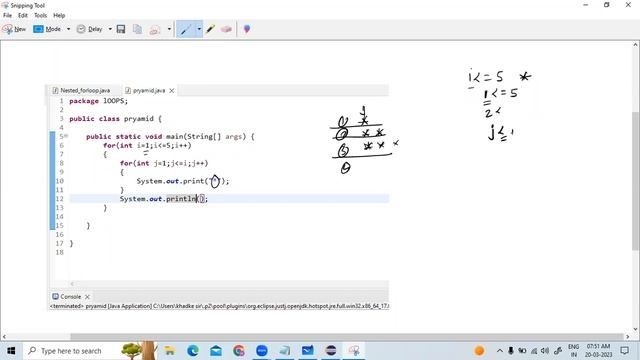Select the Eraser tool
This screenshot has width=640, height=360.
(226, 29)
